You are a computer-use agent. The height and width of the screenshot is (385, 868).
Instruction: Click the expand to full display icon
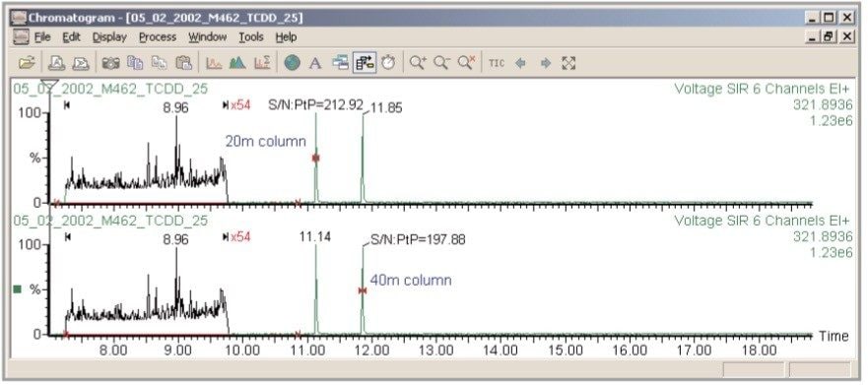pos(568,63)
